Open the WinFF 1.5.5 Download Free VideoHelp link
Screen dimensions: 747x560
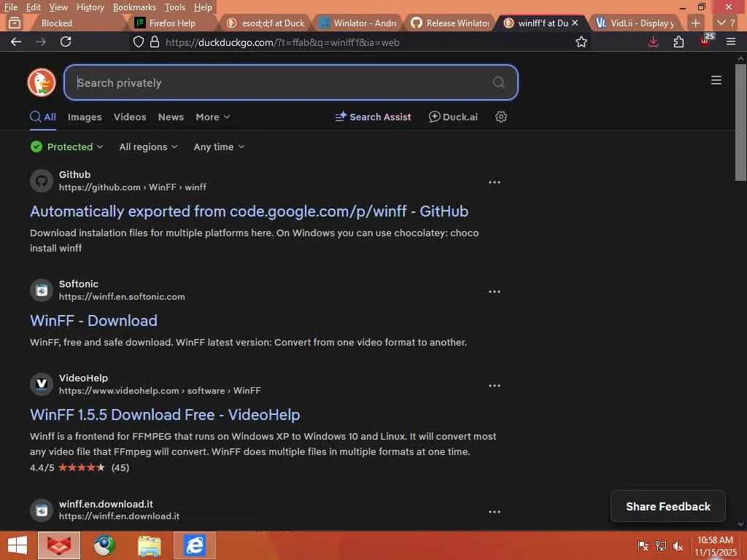(x=165, y=415)
